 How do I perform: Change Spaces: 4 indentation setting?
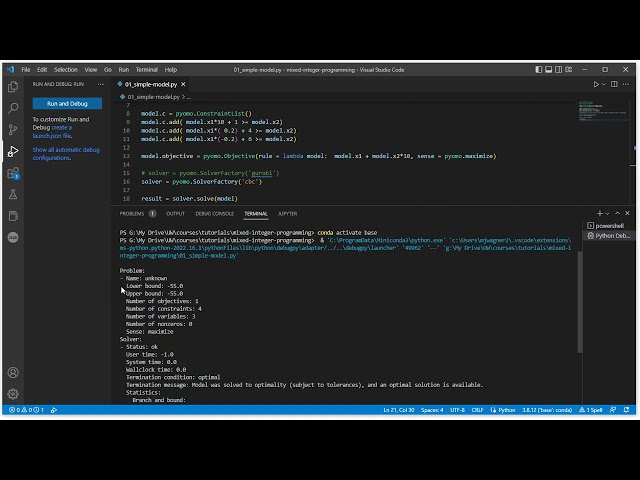pos(432,410)
